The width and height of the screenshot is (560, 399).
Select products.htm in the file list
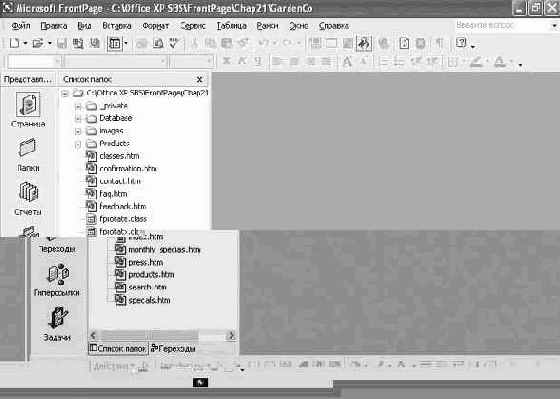[x=151, y=275]
